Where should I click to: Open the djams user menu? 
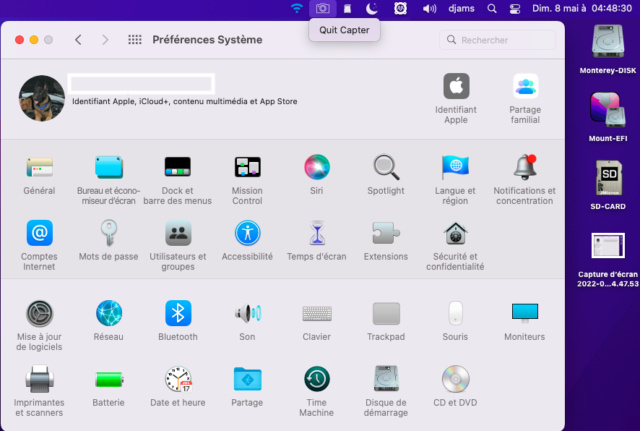[461, 8]
